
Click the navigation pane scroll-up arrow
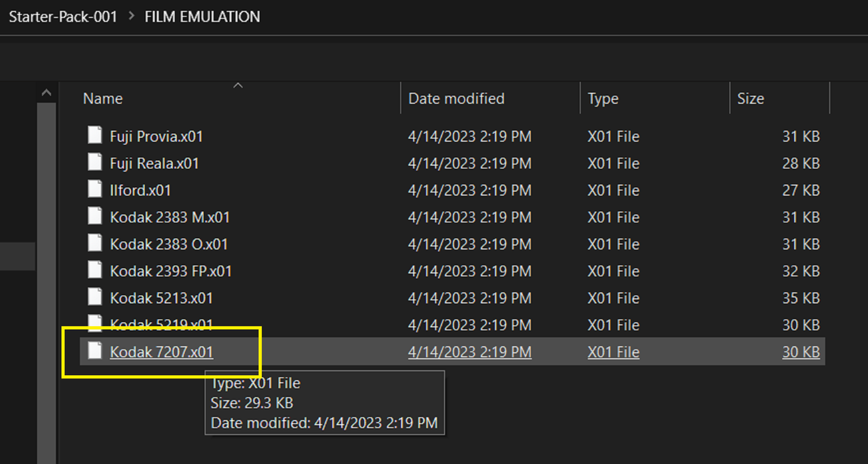pyautogui.click(x=46, y=92)
